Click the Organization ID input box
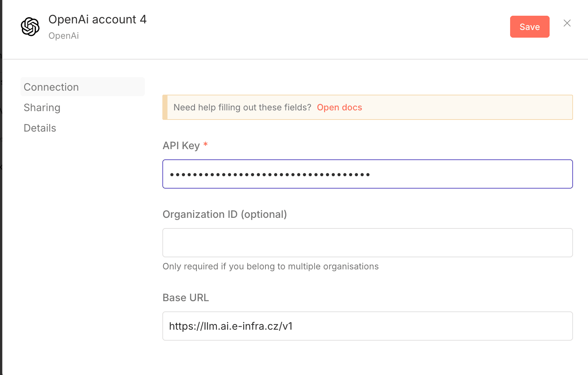Image resolution: width=588 pixels, height=375 pixels. (x=367, y=243)
